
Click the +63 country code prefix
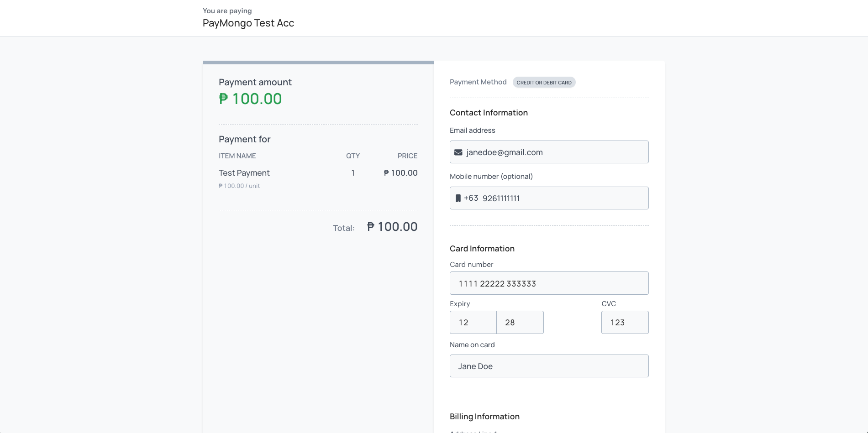pyautogui.click(x=471, y=198)
